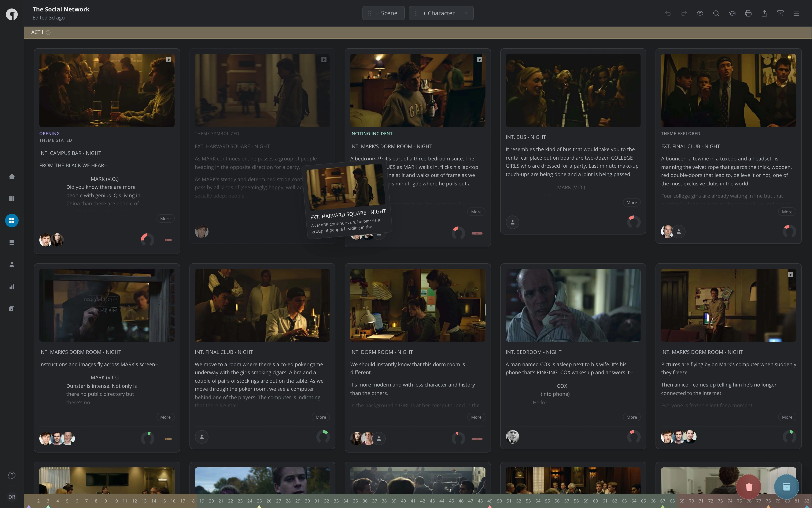Toggle pill indicator on Int. Dorm Room card
The image size is (812, 508).
point(477,439)
